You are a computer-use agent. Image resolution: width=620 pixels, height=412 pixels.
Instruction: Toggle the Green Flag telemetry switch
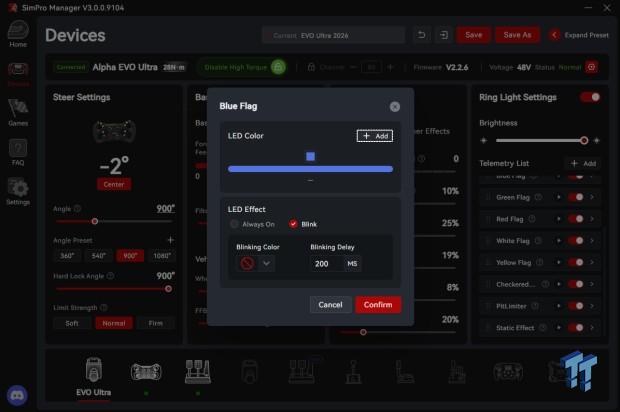[576, 197]
